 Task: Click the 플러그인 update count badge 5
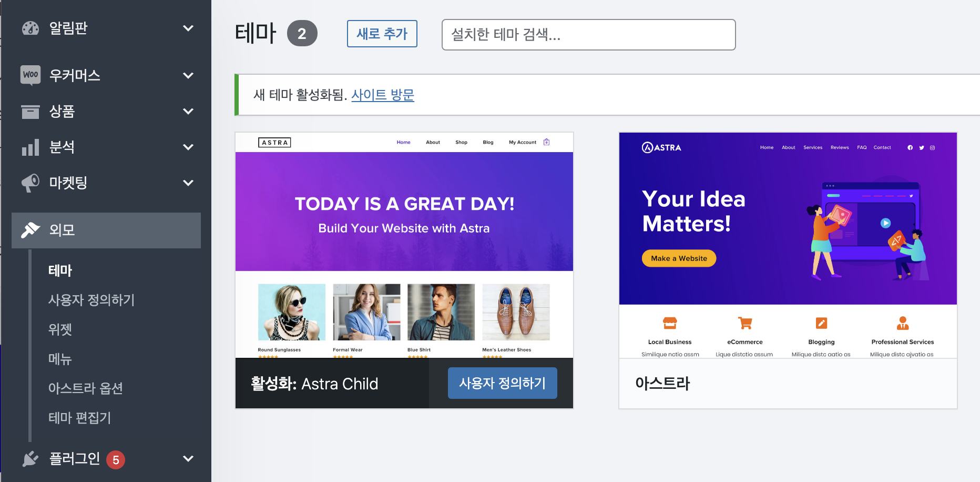click(116, 460)
